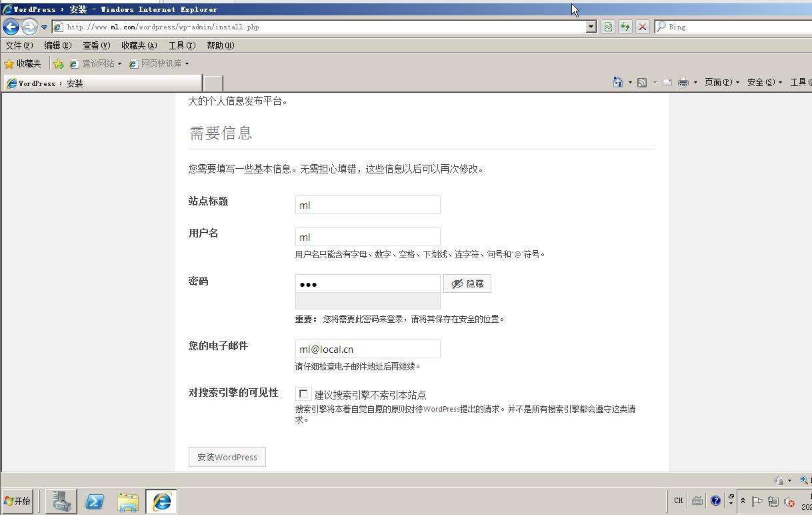Screen dimensions: 812x515
Task: Open the 工具(T) menu
Action: (182, 45)
